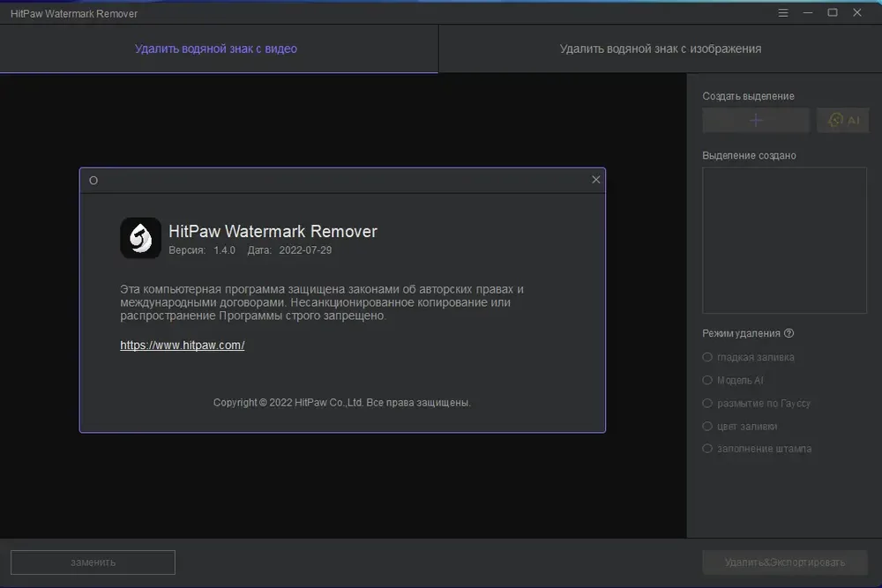Click the plus icon to create selection
The width and height of the screenshot is (882, 588).
tap(756, 120)
